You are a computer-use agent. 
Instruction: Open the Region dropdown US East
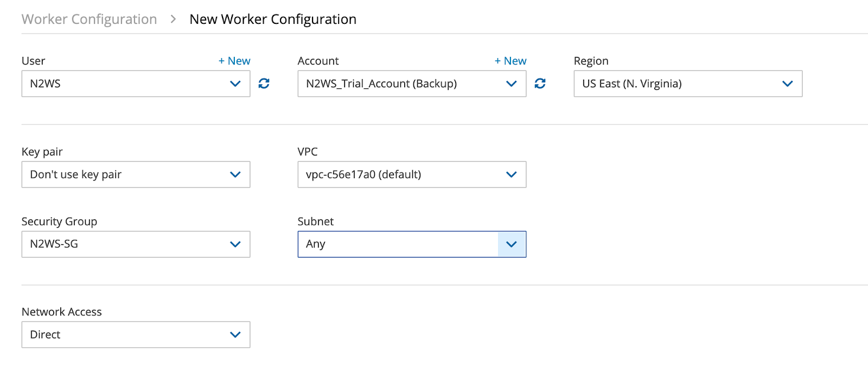(678, 83)
